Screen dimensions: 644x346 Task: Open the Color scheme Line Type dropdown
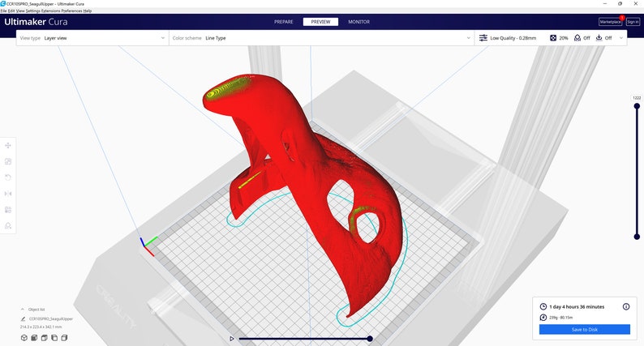click(321, 38)
